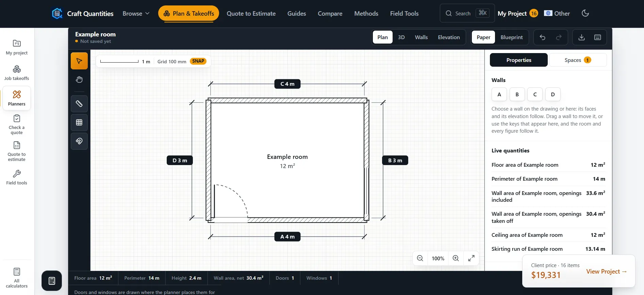Open floating calculator button
Screen dimensions: 644x295
[x=52, y=281]
